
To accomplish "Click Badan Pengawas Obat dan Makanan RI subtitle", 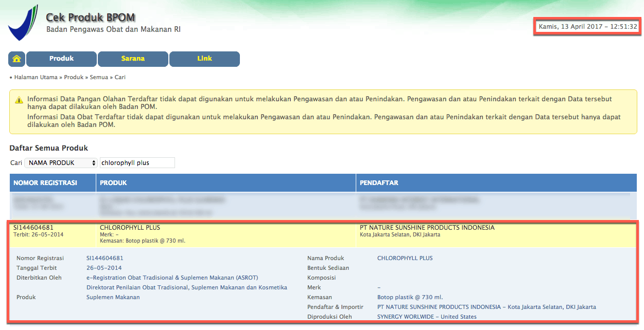I will coord(114,29).
